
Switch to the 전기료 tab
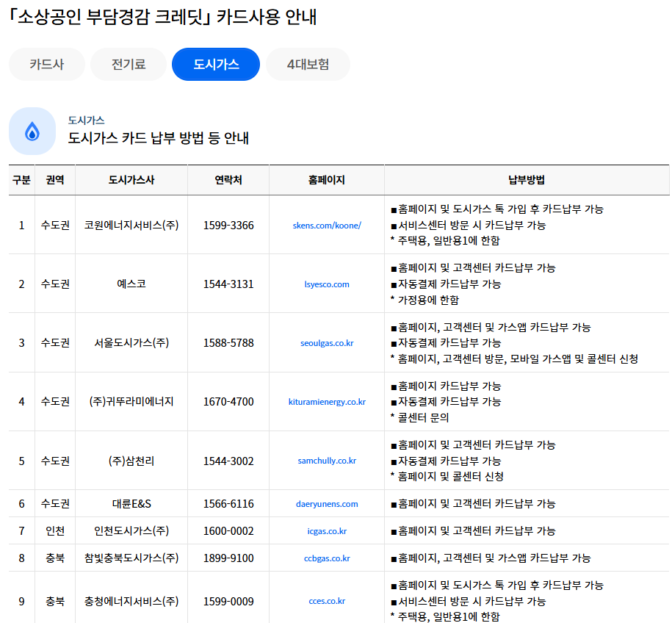129,65
